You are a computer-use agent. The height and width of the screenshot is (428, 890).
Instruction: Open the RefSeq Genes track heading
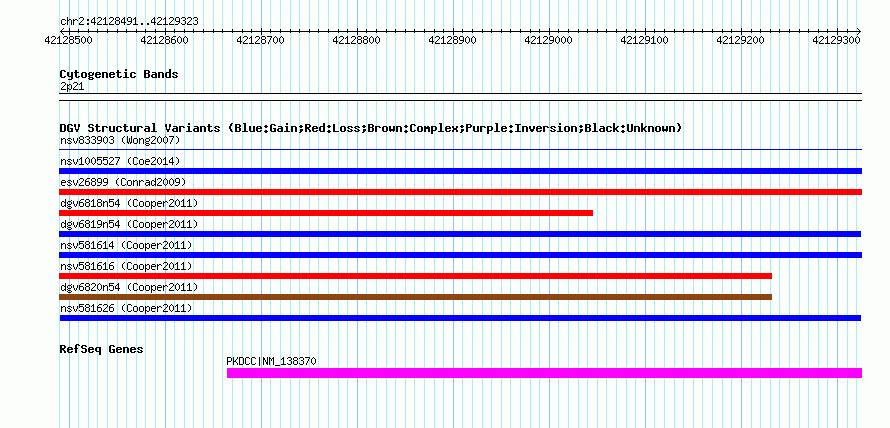coord(102,349)
